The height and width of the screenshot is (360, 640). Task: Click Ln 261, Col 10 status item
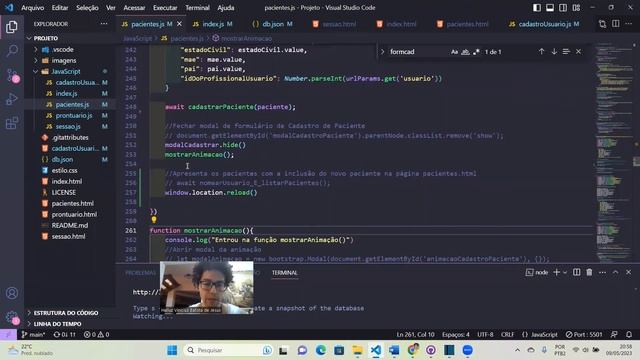click(415, 334)
